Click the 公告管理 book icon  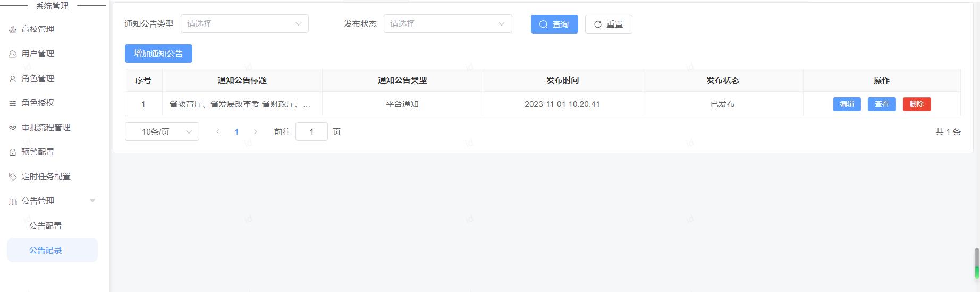tap(13, 201)
